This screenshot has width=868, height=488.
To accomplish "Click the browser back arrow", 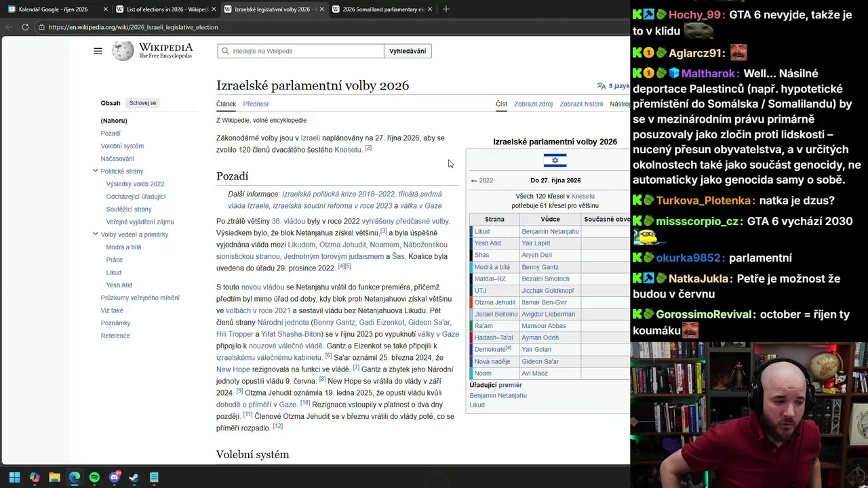I will click(9, 27).
